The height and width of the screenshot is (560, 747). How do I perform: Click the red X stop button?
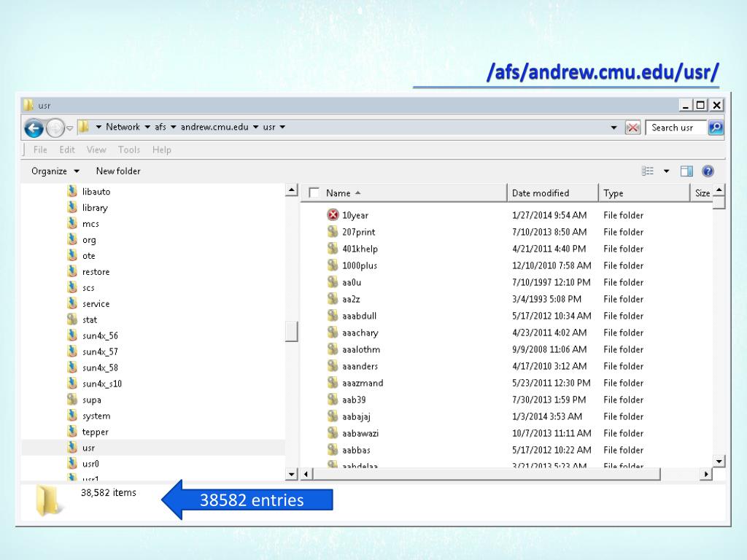tap(632, 128)
